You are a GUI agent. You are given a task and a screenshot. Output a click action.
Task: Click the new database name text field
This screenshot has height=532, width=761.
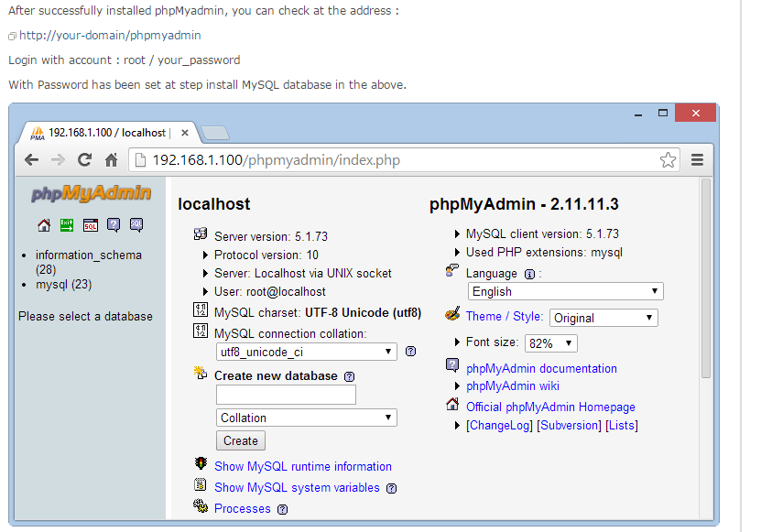[x=286, y=395]
